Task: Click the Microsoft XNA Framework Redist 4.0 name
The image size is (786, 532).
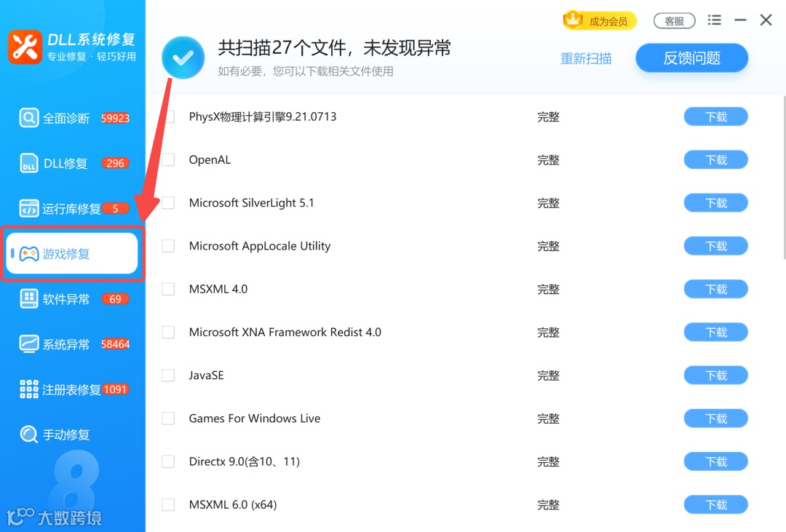Action: pyautogui.click(x=285, y=333)
